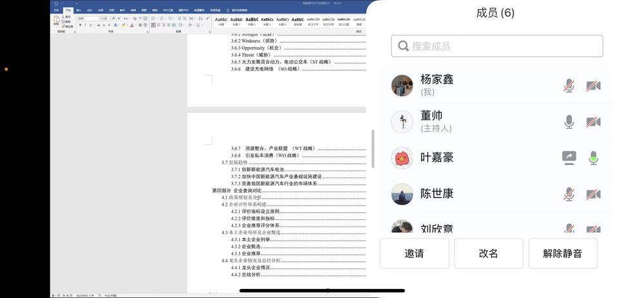Screen dimensions: 644x298
Task: Apply Bold formatting in Word ribbon
Action: click(80, 25)
